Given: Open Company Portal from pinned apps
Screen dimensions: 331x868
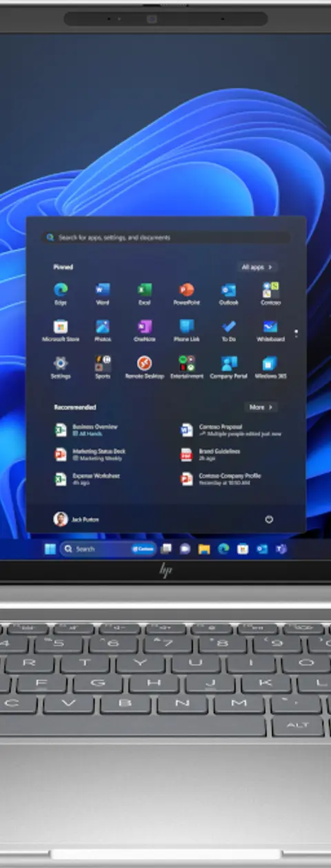Looking at the screenshot, I should pyautogui.click(x=228, y=367).
